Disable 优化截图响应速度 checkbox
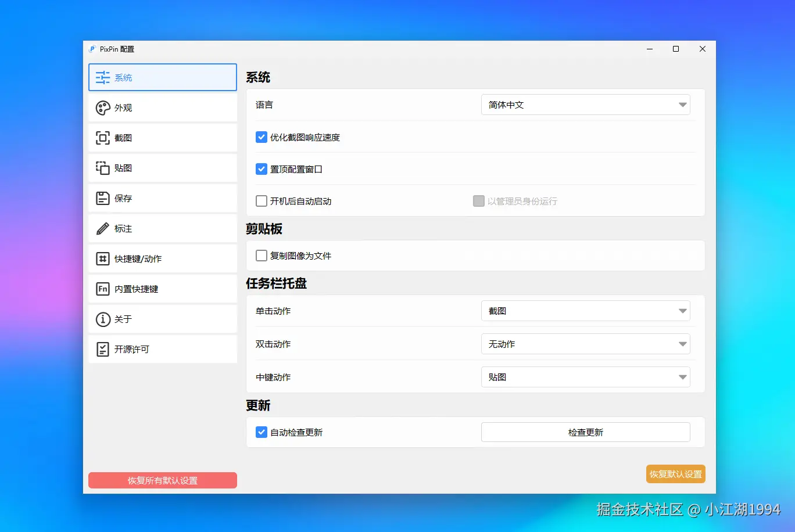This screenshot has height=532, width=795. pyautogui.click(x=262, y=137)
